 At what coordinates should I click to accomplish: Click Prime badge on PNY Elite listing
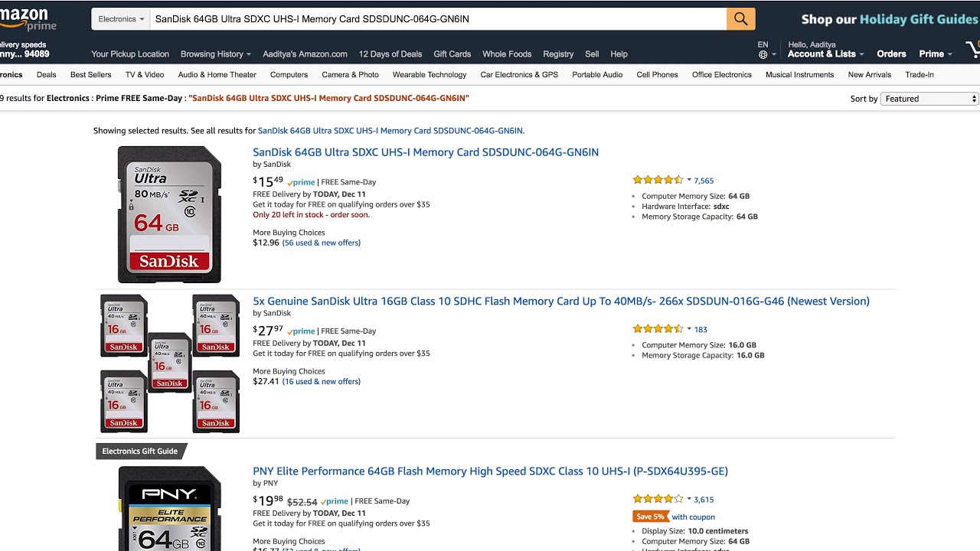click(334, 501)
